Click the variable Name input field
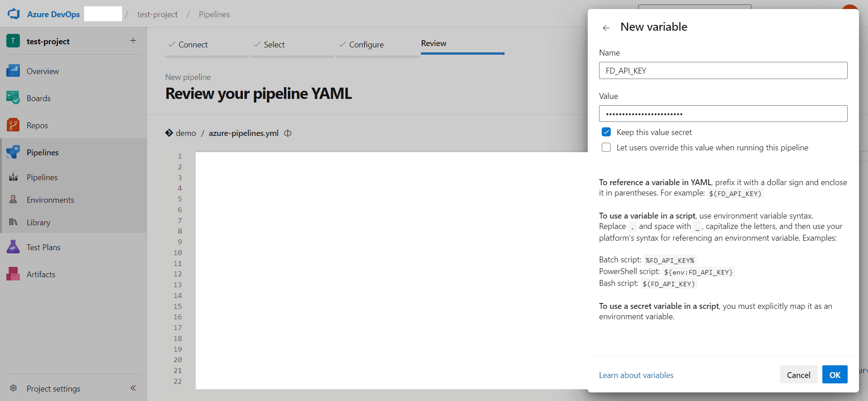Screen dimensions: 868x401 tap(722, 70)
